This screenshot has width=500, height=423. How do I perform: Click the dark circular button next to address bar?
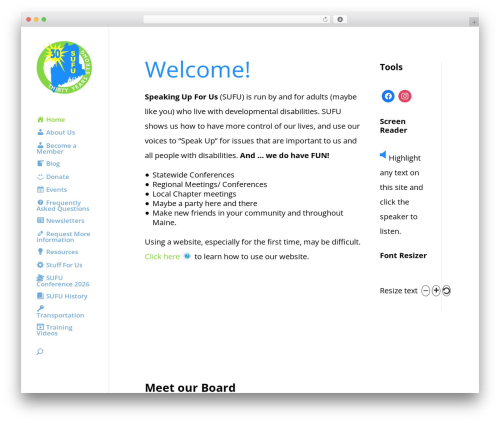(340, 19)
